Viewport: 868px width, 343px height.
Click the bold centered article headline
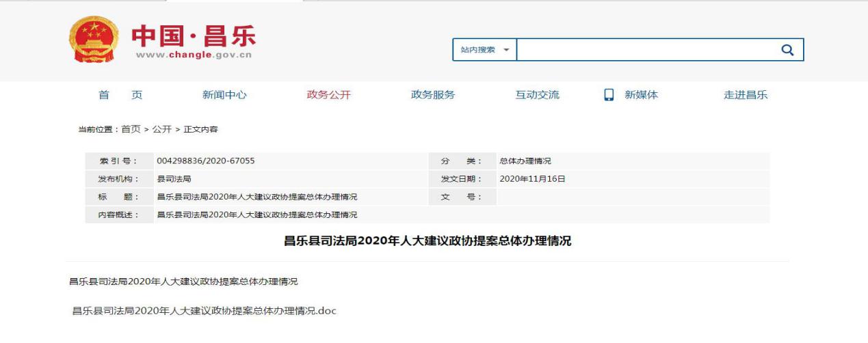[428, 241]
